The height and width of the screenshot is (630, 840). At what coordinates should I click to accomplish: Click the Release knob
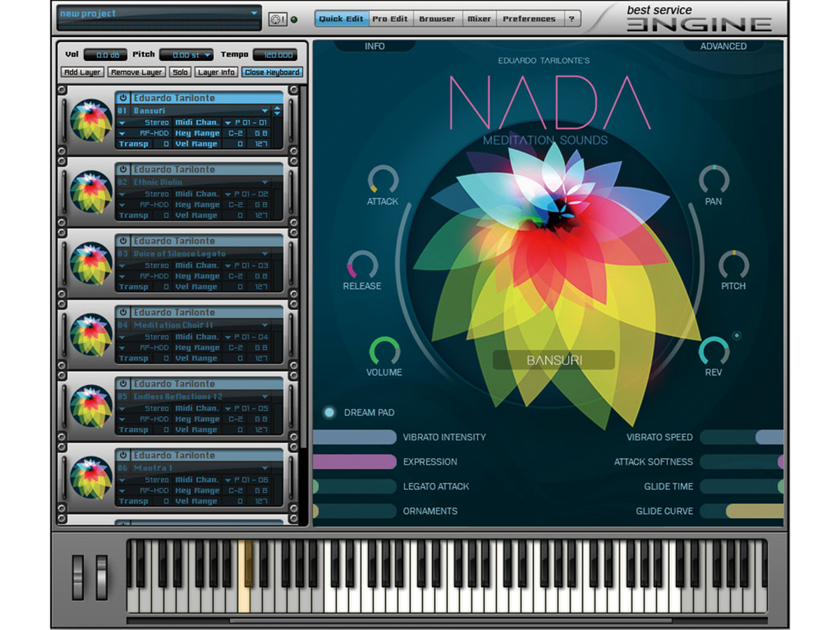tap(362, 265)
